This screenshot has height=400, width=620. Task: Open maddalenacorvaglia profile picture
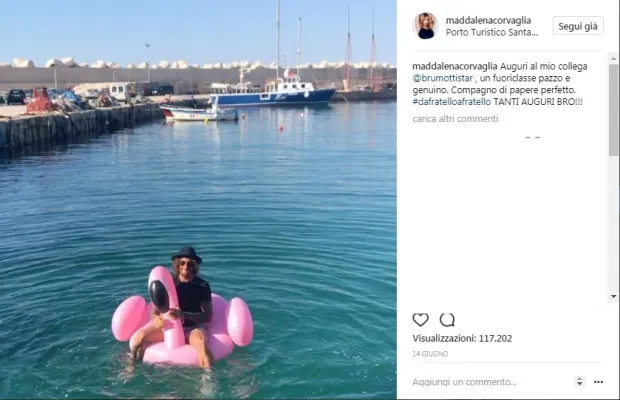pyautogui.click(x=426, y=26)
